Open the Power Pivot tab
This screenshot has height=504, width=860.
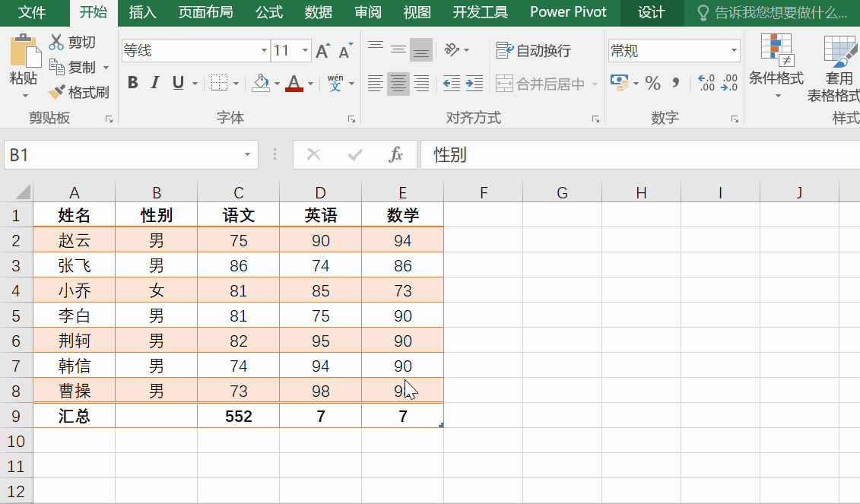568,12
